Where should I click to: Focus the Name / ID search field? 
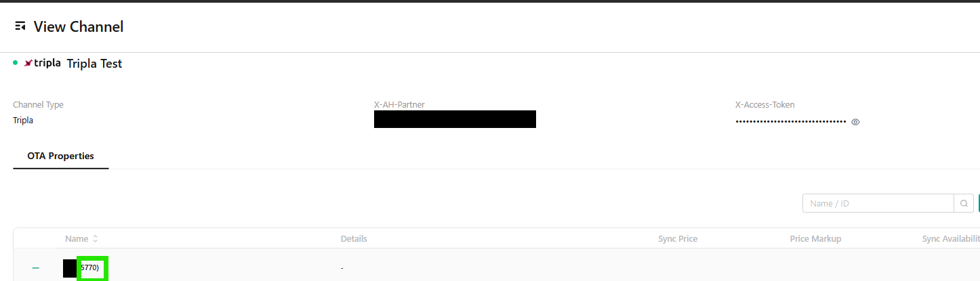878,203
